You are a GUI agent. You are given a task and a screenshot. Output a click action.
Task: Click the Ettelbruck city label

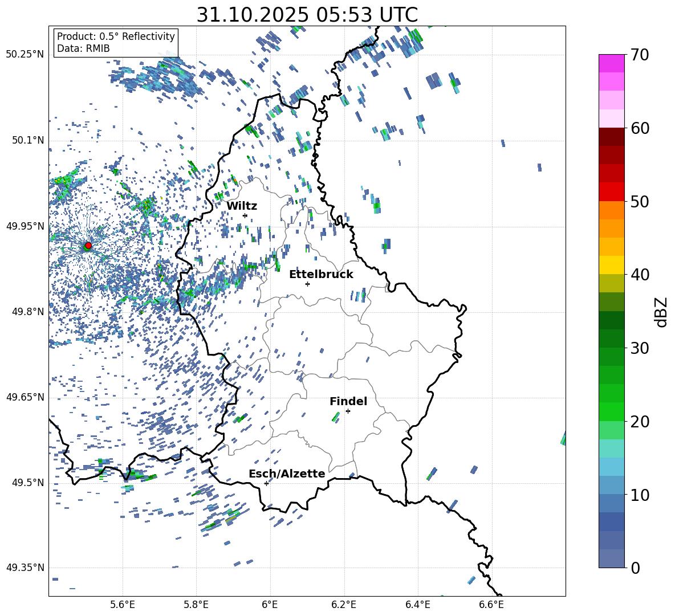tap(321, 275)
